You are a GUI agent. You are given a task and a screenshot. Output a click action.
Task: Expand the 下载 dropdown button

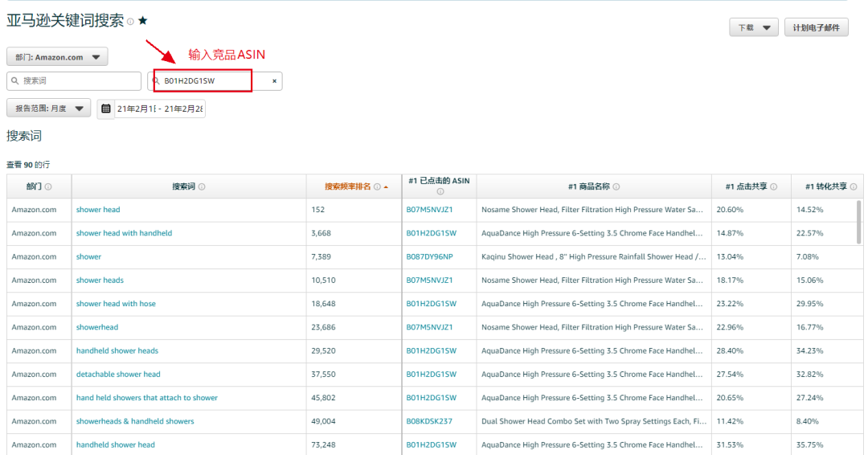753,28
